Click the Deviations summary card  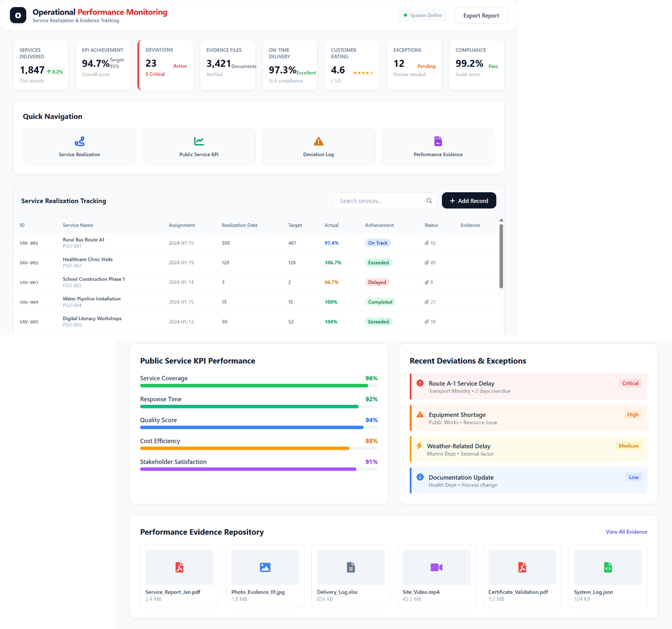pyautogui.click(x=166, y=65)
